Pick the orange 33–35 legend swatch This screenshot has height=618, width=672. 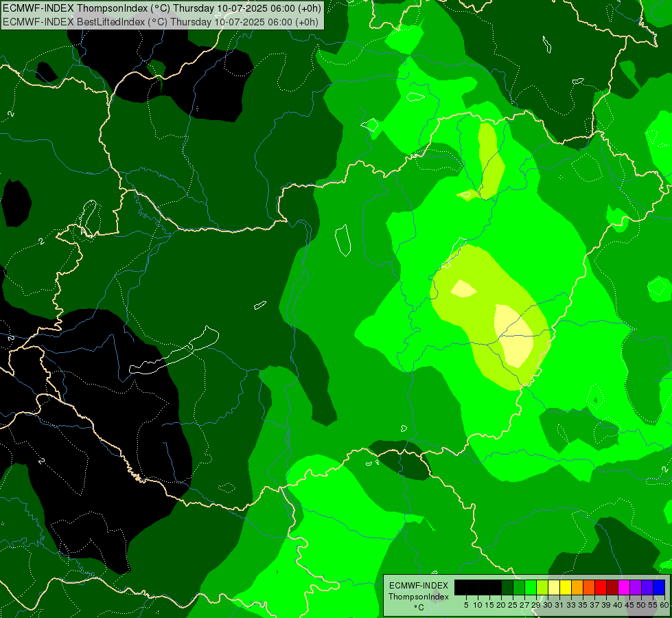pyautogui.click(x=577, y=587)
